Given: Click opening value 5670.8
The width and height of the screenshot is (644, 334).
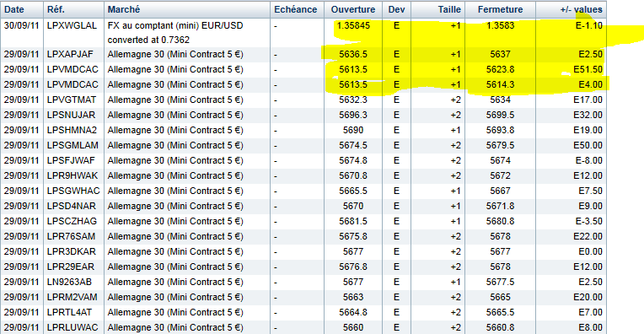Looking at the screenshot, I should coord(353,175).
